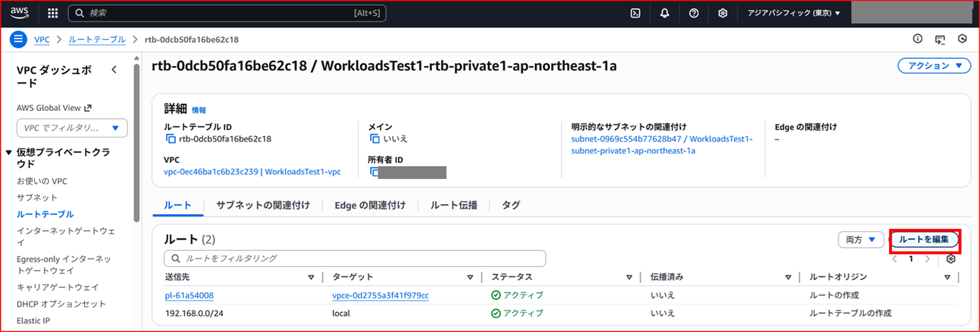
Task: Open the 情報 link next to 詳細
Action: [x=199, y=110]
